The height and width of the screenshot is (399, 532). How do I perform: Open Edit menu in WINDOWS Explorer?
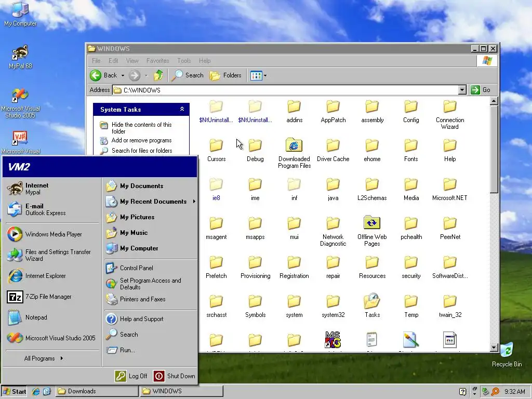[x=113, y=61]
